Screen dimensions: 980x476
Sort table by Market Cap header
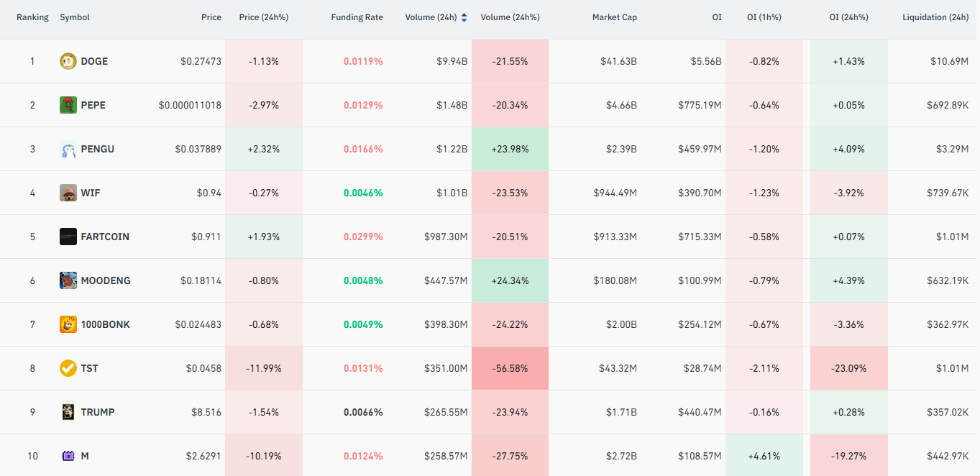click(x=615, y=17)
